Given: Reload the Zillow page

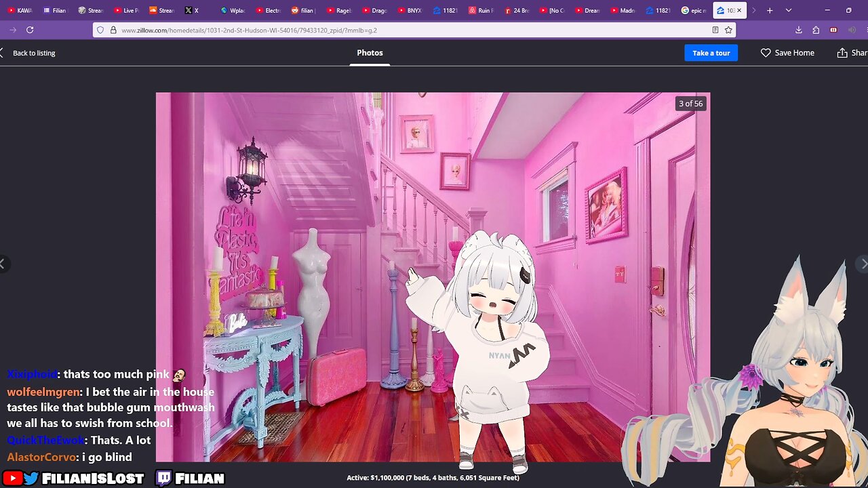Looking at the screenshot, I should (30, 30).
